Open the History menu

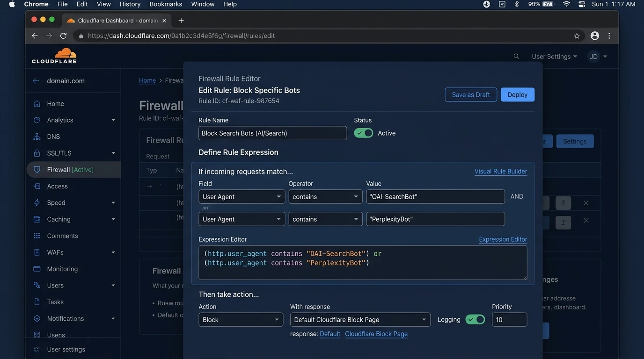click(x=130, y=4)
